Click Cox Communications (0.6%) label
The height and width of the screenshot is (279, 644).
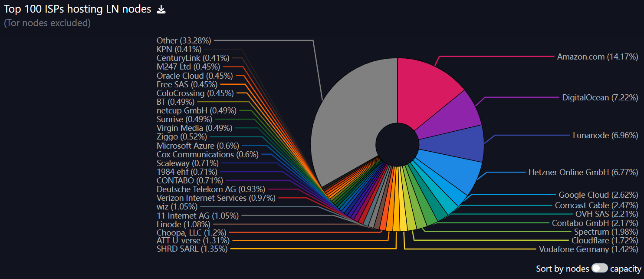point(207,154)
